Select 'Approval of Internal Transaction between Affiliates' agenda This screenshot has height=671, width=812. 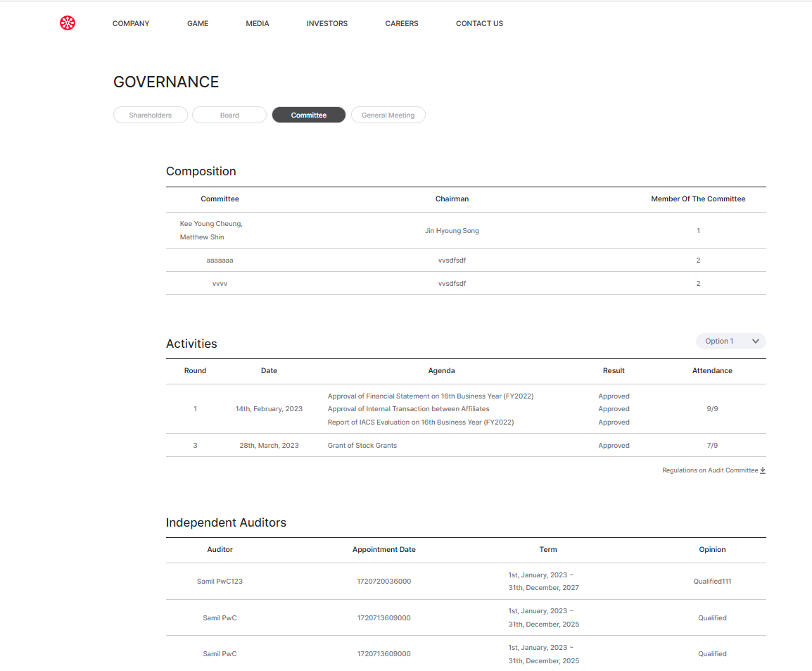click(x=408, y=409)
